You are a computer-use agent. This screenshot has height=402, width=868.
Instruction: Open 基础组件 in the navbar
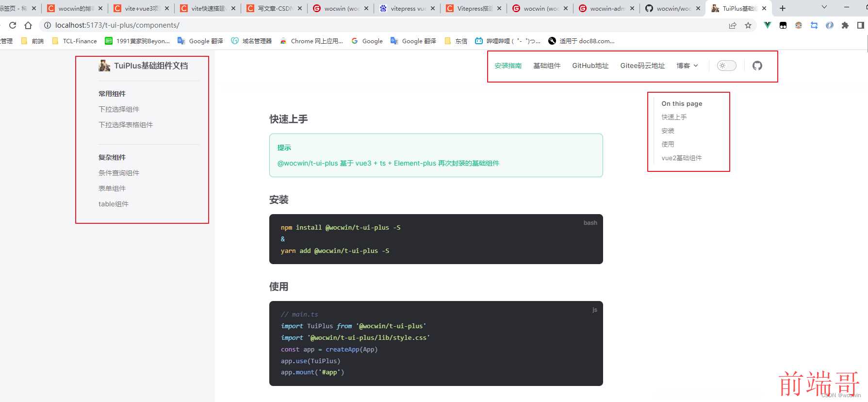pos(547,66)
